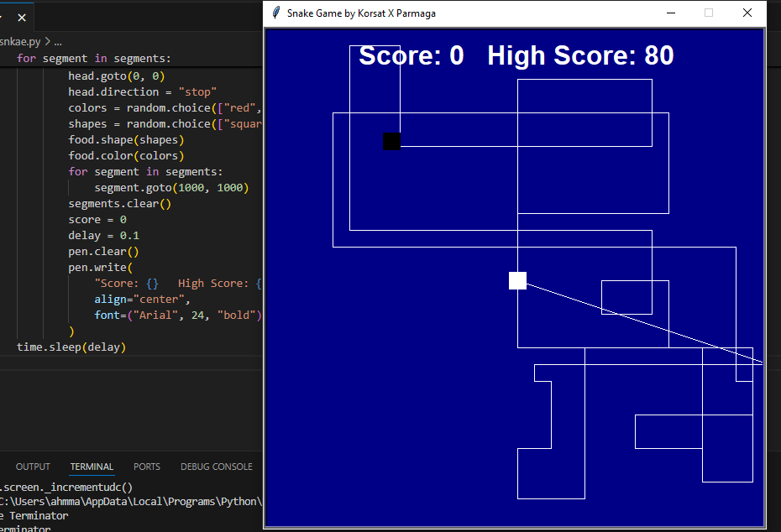Switch to the OUTPUT panel tab

33,467
